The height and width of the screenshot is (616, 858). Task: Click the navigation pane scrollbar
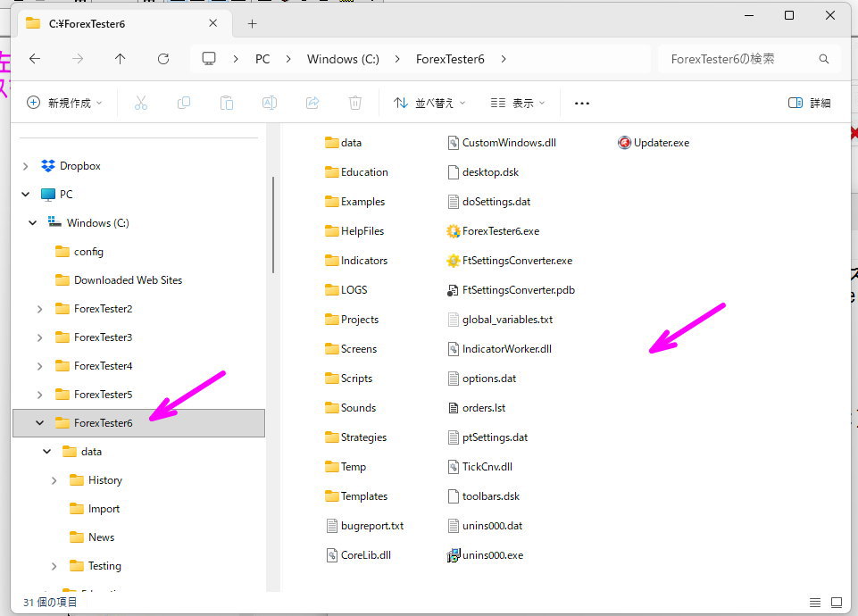click(273, 225)
